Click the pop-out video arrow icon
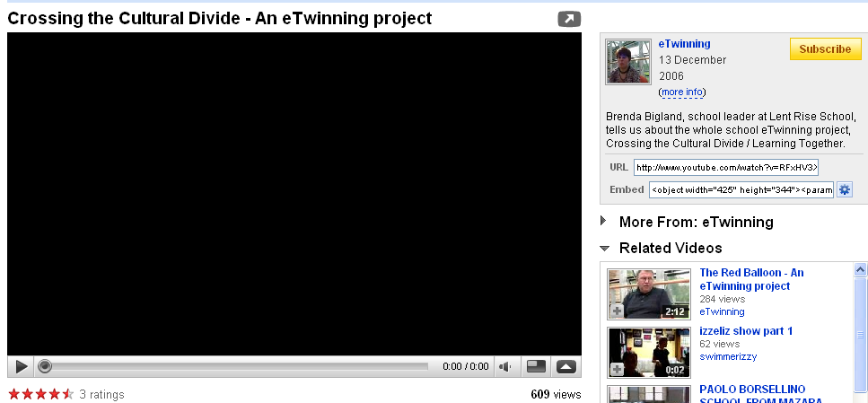 click(569, 20)
